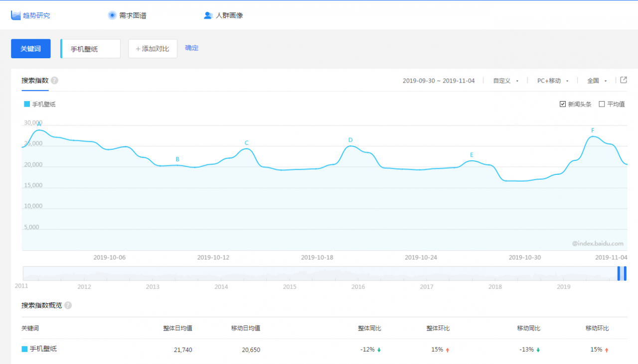
Task: Click the left blue handle of the timeline range slider
Action: tap(619, 273)
